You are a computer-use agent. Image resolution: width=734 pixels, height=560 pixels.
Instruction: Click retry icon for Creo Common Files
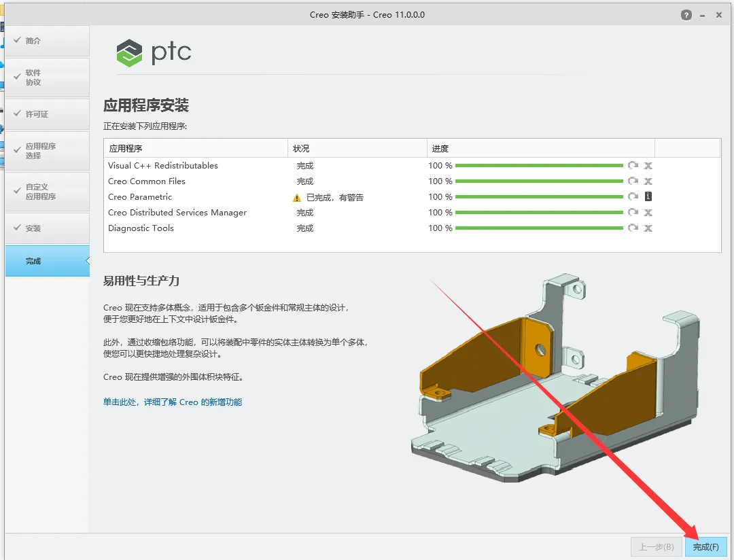[x=633, y=181]
